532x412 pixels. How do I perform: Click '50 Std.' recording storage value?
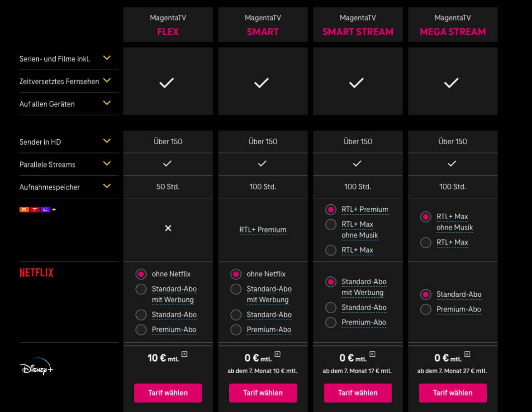[168, 187]
